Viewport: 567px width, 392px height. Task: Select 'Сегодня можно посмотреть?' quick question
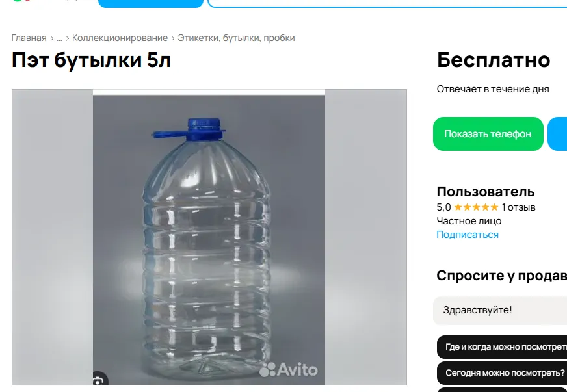502,373
